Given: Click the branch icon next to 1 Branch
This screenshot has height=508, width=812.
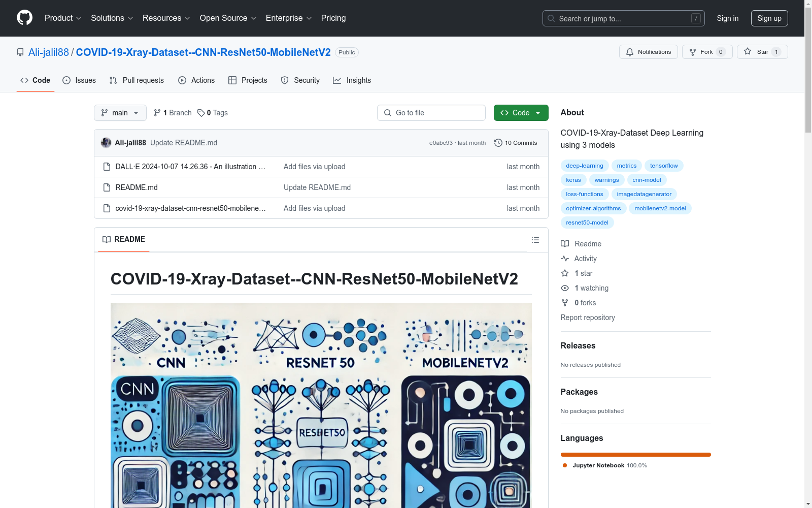Looking at the screenshot, I should click(x=157, y=113).
